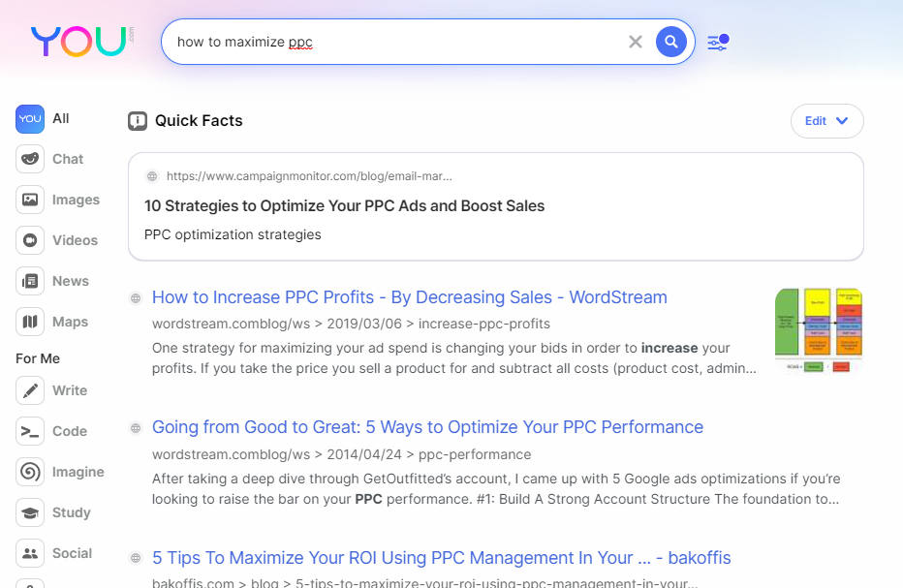Open the Maps icon in the sidebar
The width and height of the screenshot is (903, 588).
(x=30, y=322)
